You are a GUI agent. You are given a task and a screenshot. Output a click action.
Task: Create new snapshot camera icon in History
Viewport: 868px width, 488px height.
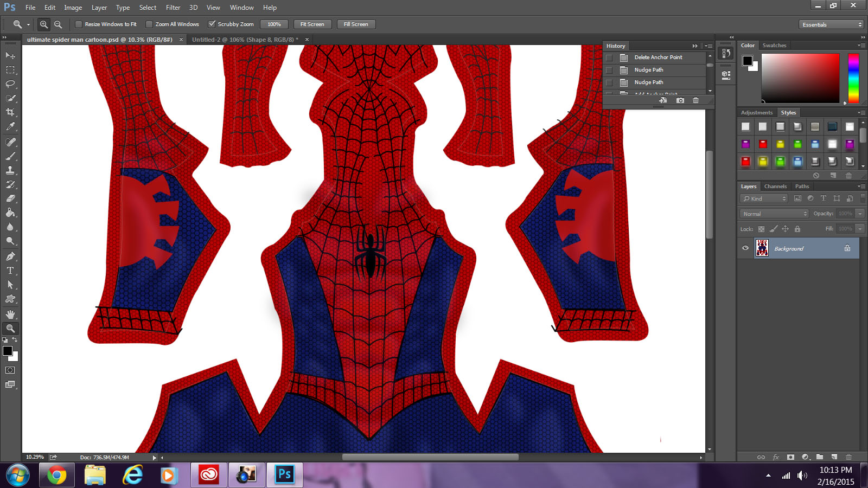pos(680,100)
